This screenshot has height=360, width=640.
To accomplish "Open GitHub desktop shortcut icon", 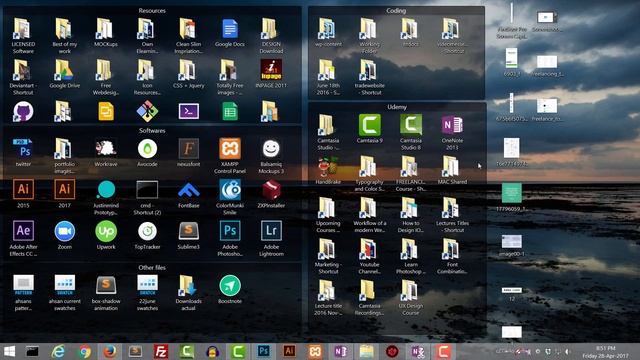I will pyautogui.click(x=23, y=111).
